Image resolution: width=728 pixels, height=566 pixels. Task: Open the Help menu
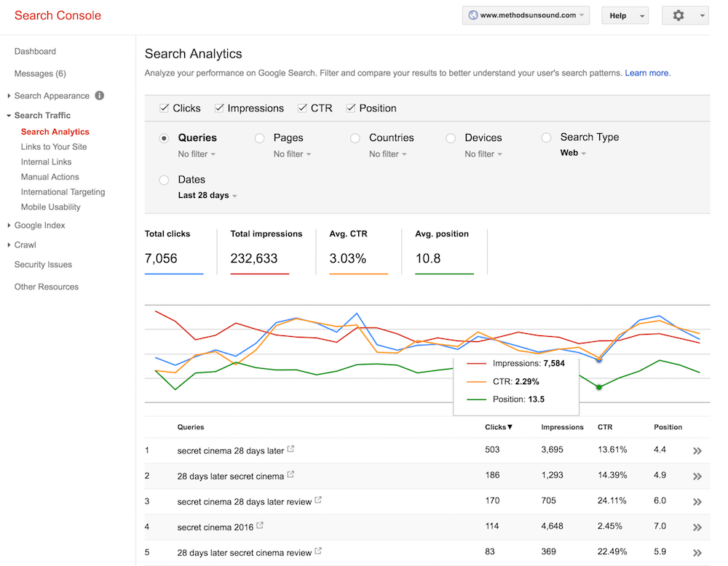coord(625,15)
